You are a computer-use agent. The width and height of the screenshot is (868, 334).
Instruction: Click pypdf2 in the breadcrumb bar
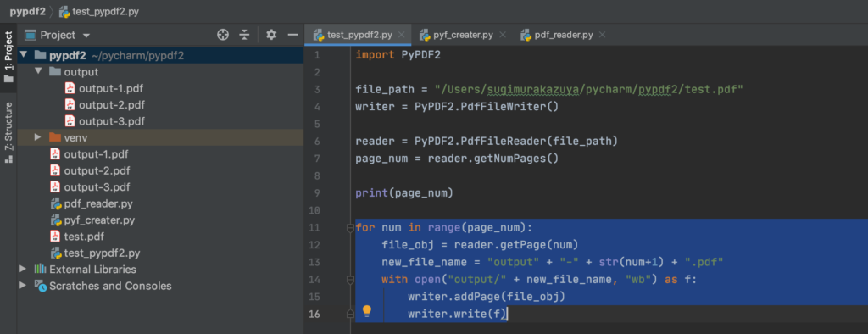[27, 11]
